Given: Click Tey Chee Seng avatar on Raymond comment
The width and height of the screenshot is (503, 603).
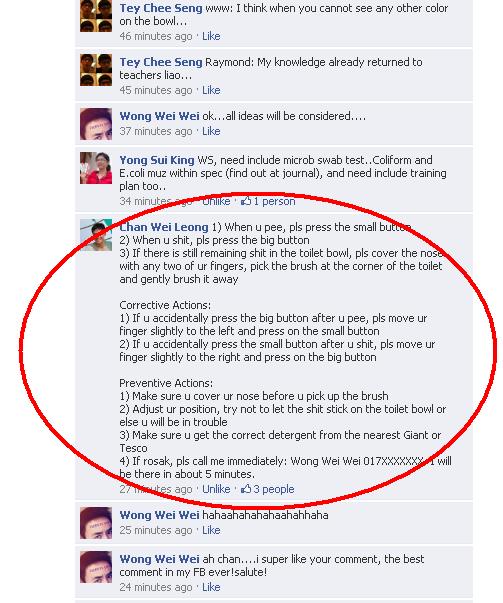Looking at the screenshot, I should (x=96, y=70).
